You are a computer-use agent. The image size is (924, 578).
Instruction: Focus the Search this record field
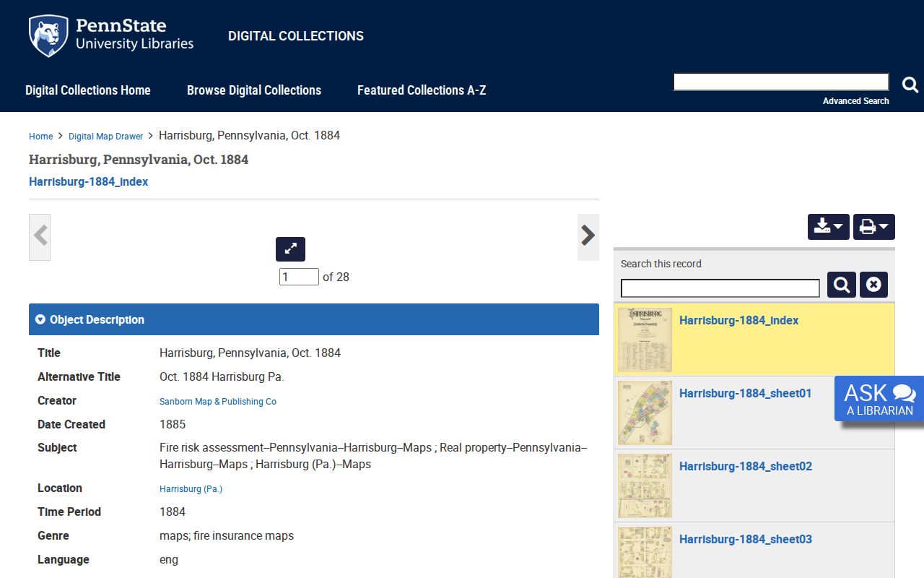click(x=720, y=288)
